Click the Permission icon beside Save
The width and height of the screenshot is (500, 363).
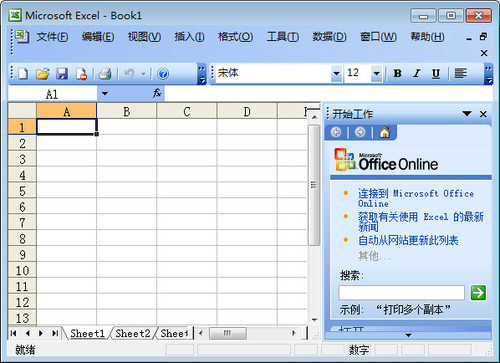(x=82, y=74)
